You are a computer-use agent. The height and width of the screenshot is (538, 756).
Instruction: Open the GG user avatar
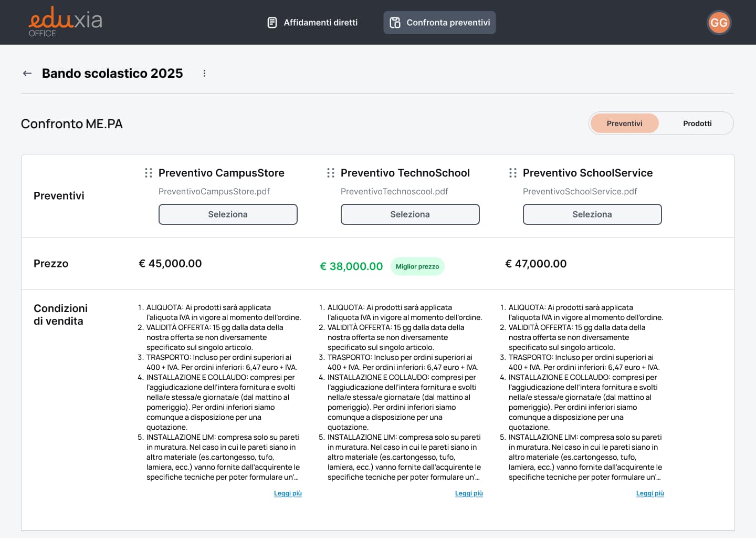click(x=718, y=23)
